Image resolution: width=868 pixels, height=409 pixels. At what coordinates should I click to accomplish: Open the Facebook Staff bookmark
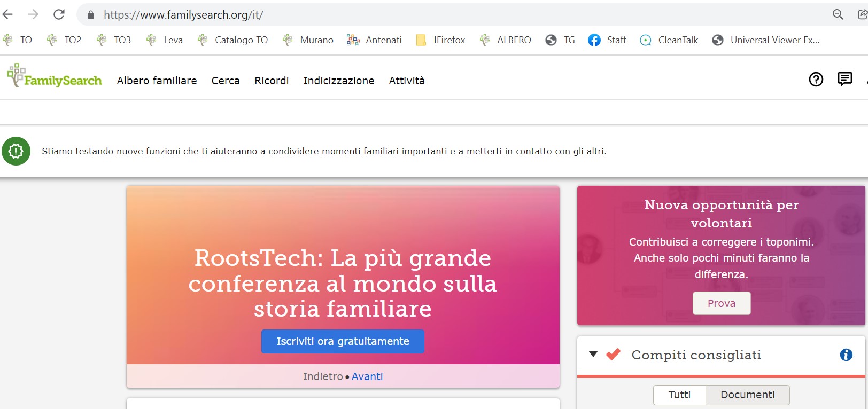coord(607,40)
